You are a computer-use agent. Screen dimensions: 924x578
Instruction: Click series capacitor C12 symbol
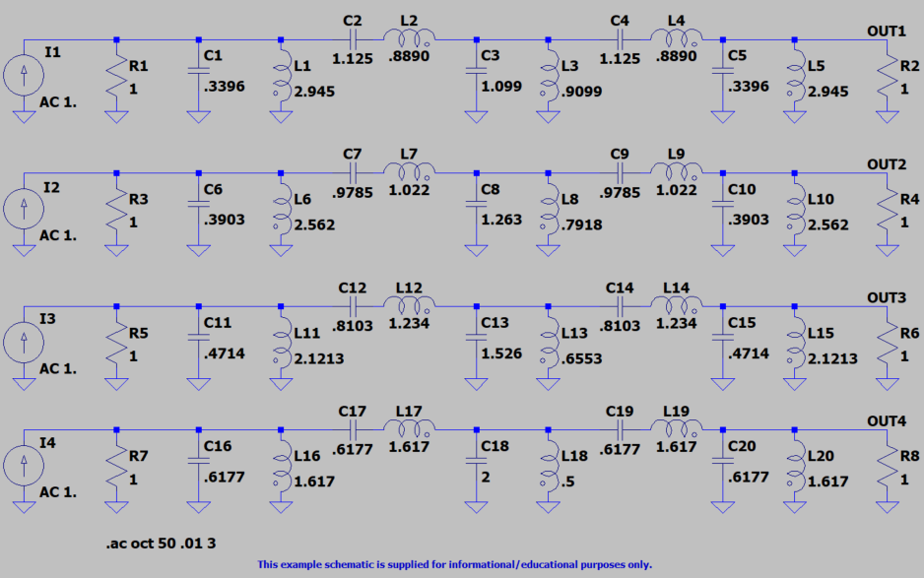[353, 306]
